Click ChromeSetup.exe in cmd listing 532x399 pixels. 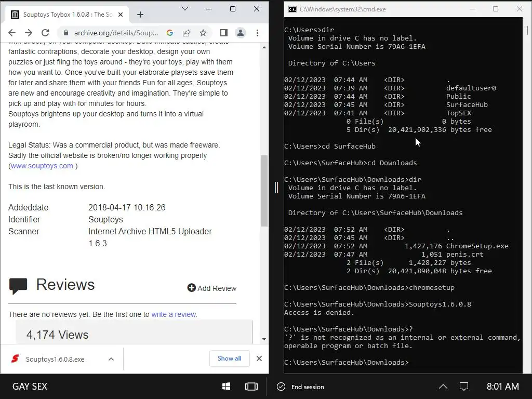click(477, 246)
